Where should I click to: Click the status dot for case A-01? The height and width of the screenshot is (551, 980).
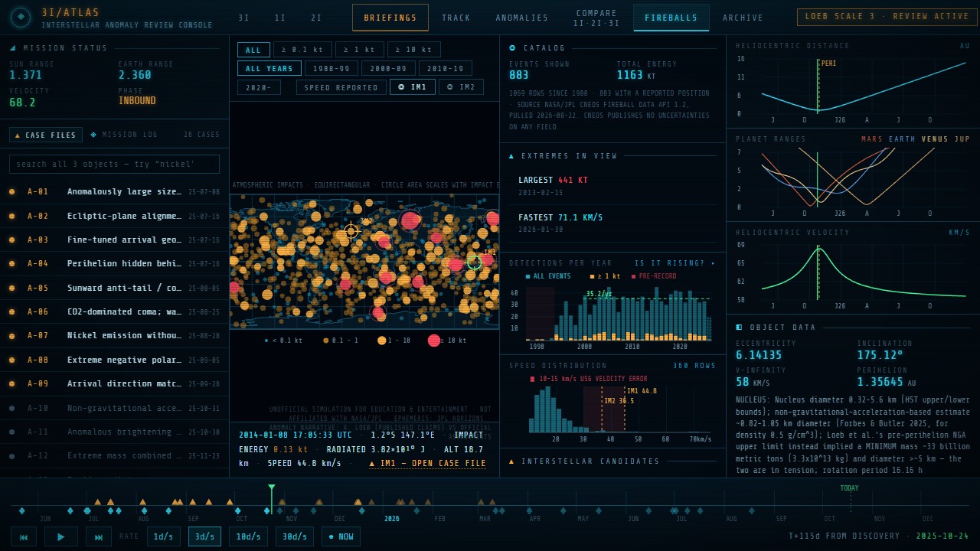(11, 192)
